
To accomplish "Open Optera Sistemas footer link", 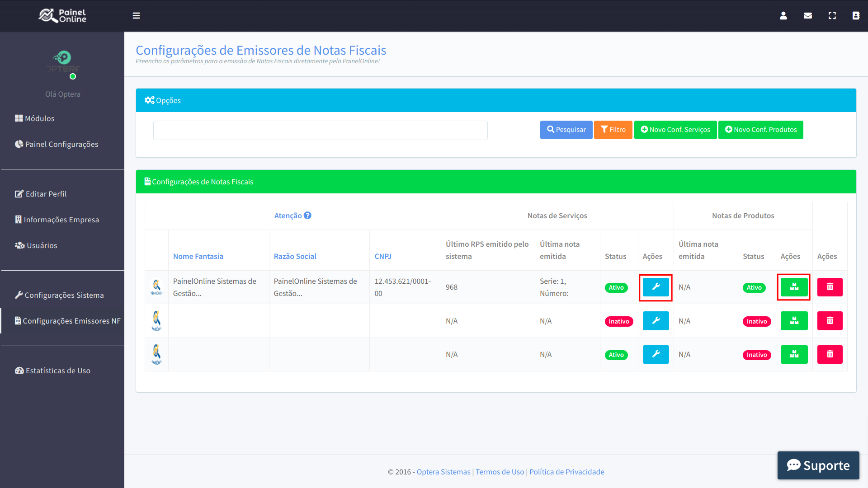I will 443,472.
